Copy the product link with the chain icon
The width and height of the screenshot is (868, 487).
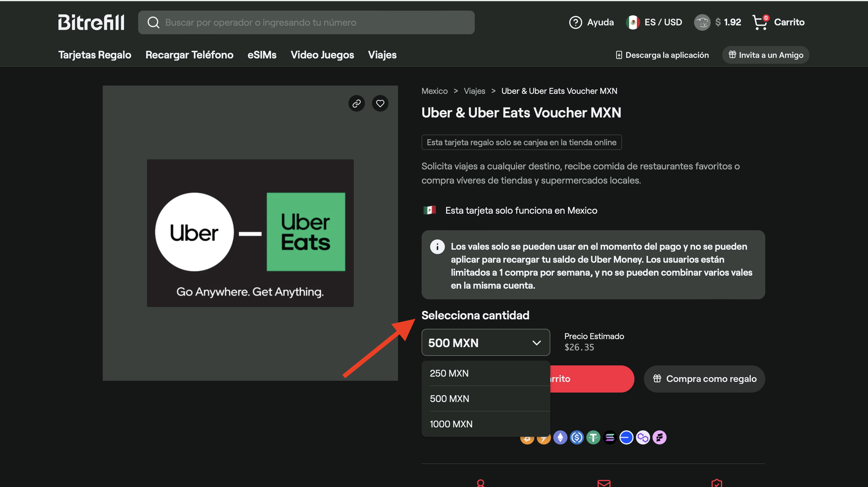(x=357, y=103)
